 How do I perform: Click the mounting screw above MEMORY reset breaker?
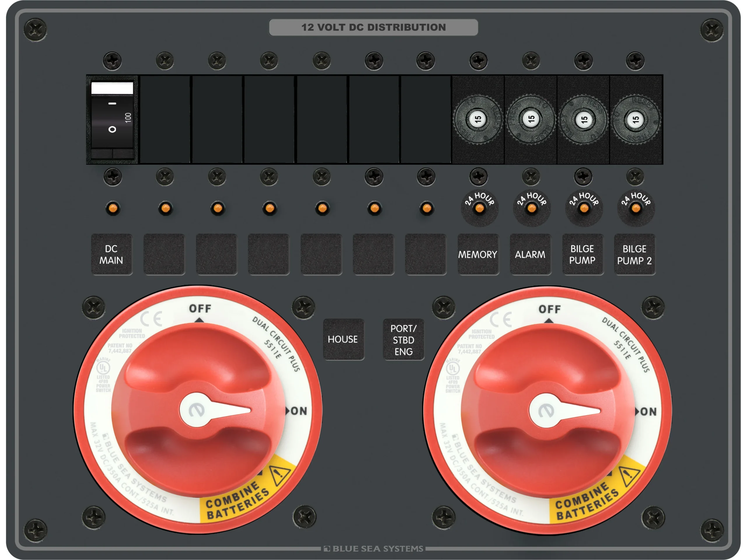tap(479, 61)
